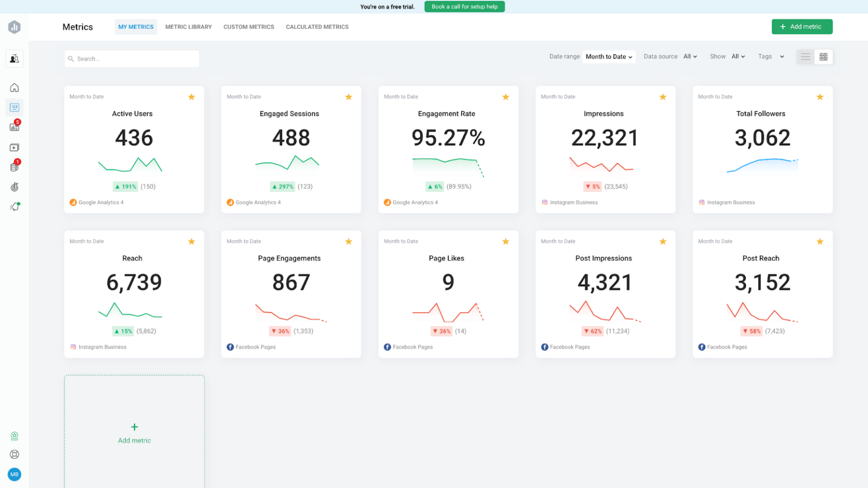Switch to the Metric Library tab
The width and height of the screenshot is (868, 488).
pos(188,27)
